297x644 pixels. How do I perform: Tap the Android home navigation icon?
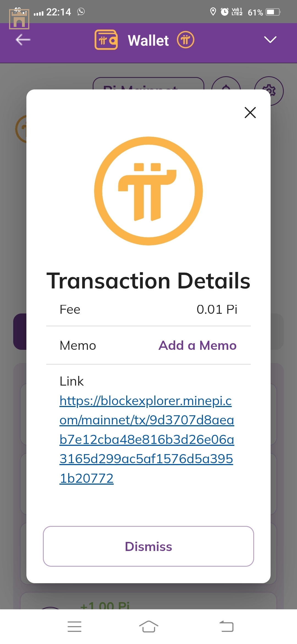(x=148, y=627)
